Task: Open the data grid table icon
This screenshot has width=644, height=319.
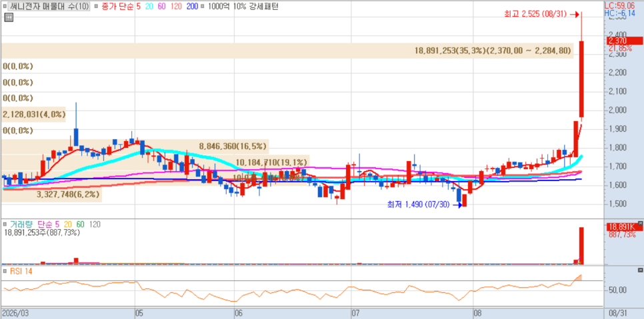Action: coord(8,17)
